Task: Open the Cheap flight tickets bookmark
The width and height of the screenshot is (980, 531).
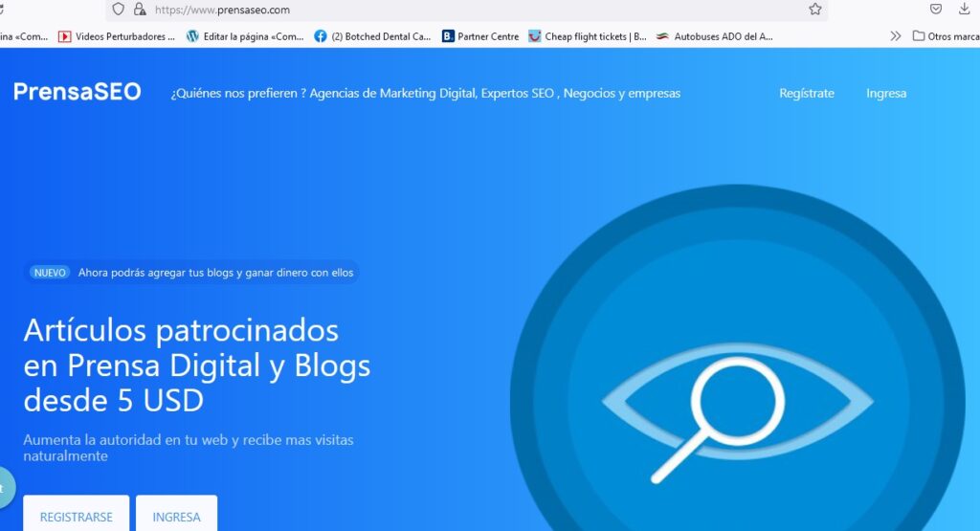Action: click(588, 36)
